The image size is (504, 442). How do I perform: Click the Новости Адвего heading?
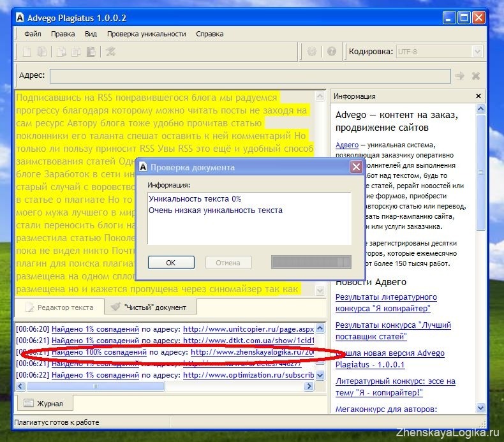pos(371,282)
